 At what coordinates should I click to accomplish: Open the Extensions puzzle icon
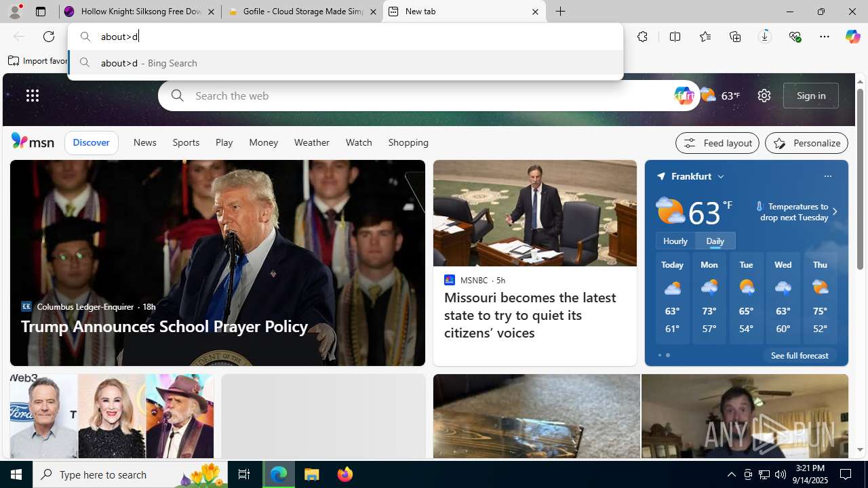(x=642, y=37)
